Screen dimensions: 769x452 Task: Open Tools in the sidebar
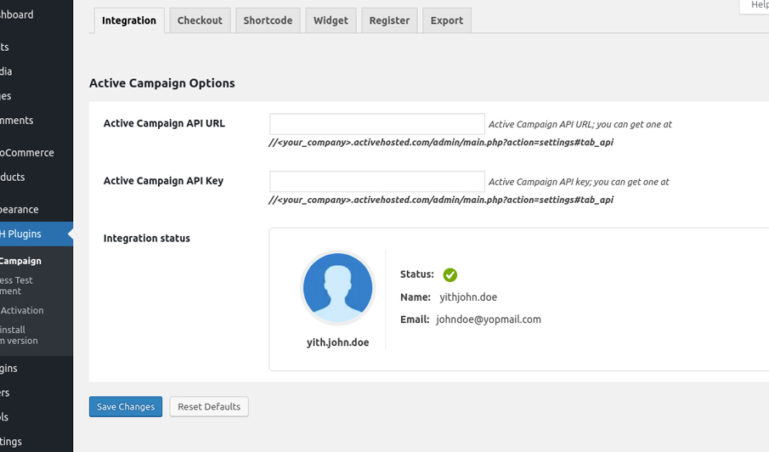[36, 417]
